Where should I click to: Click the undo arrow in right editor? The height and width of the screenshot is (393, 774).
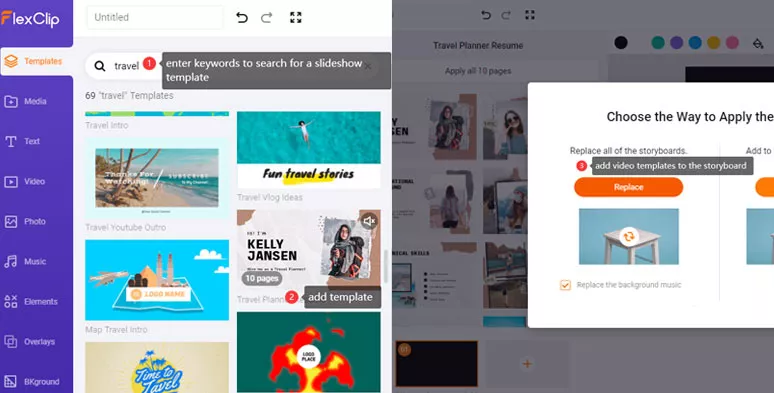(486, 15)
